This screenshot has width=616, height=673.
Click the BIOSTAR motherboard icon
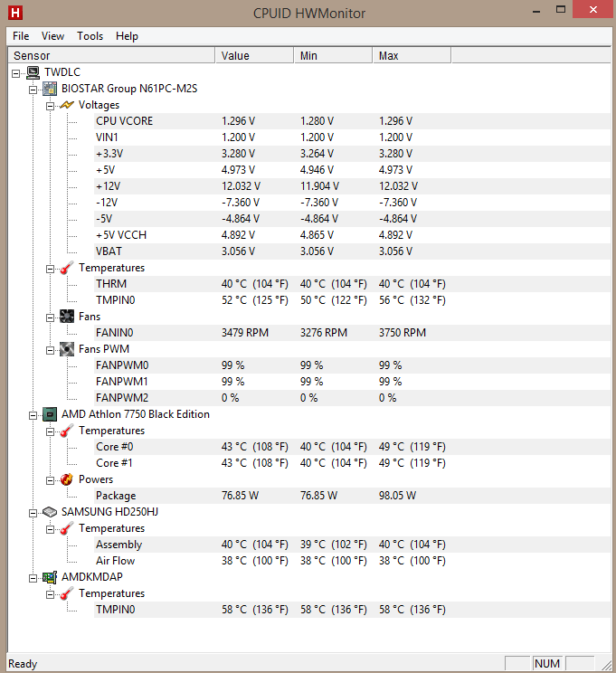(50, 89)
